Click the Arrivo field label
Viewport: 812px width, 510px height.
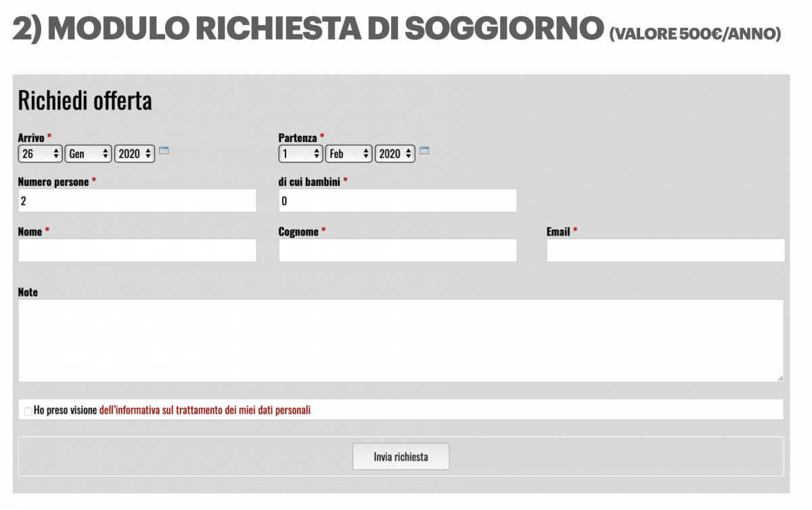(x=31, y=137)
